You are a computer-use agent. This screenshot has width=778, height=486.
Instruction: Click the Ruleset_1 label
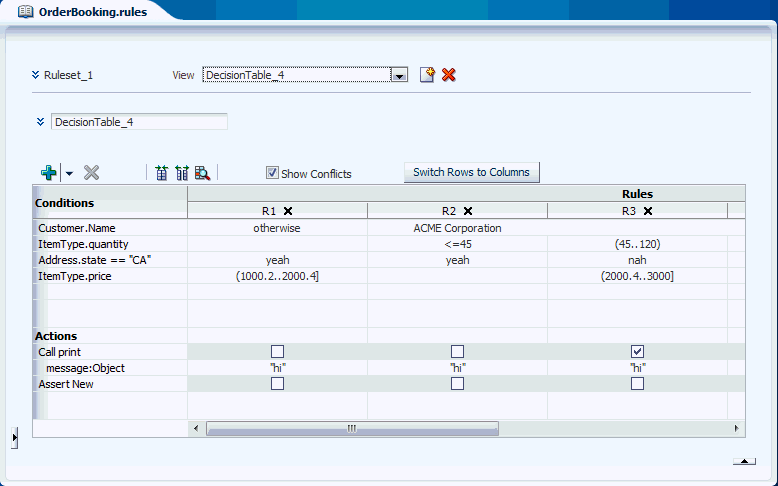pyautogui.click(x=68, y=75)
